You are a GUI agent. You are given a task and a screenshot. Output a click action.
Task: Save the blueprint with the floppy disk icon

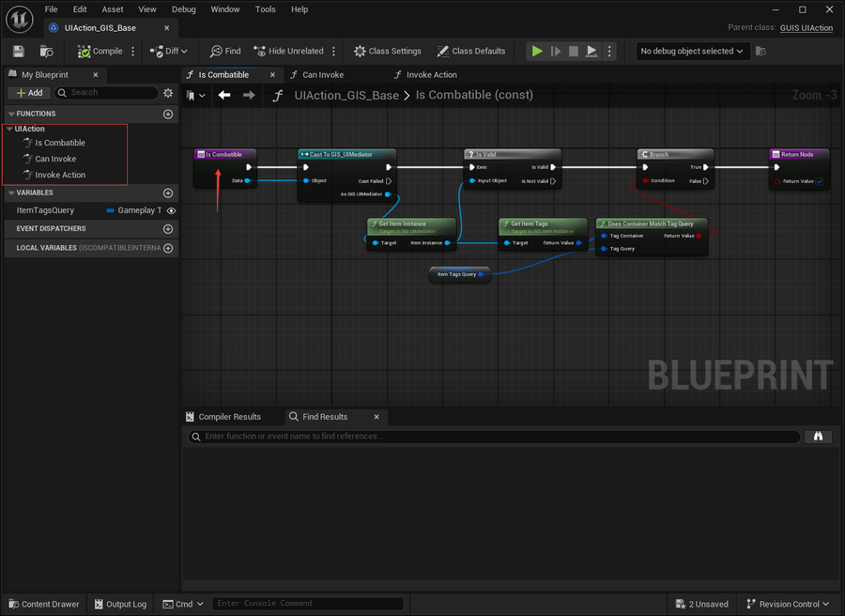19,52
